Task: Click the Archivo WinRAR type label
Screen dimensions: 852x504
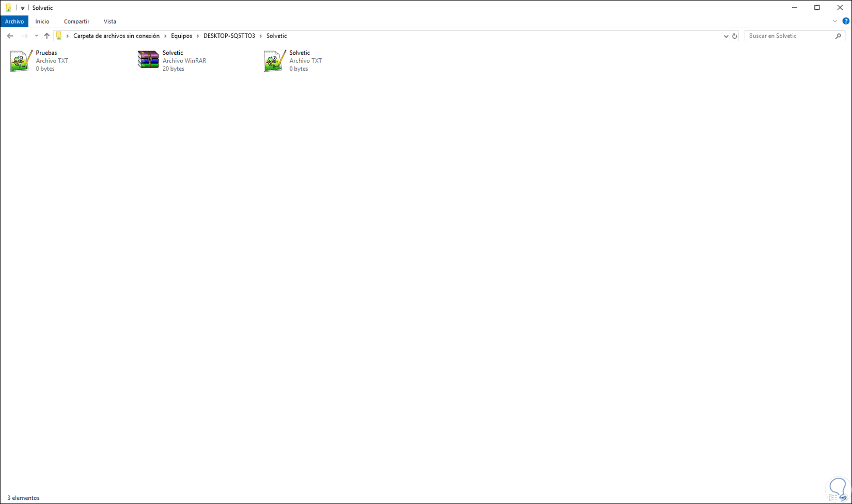Action: [184, 61]
